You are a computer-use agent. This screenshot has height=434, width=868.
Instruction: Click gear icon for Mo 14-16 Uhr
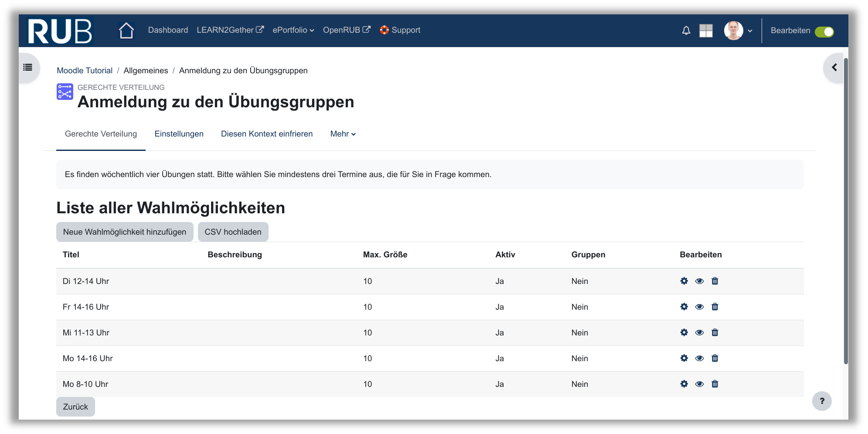click(684, 358)
